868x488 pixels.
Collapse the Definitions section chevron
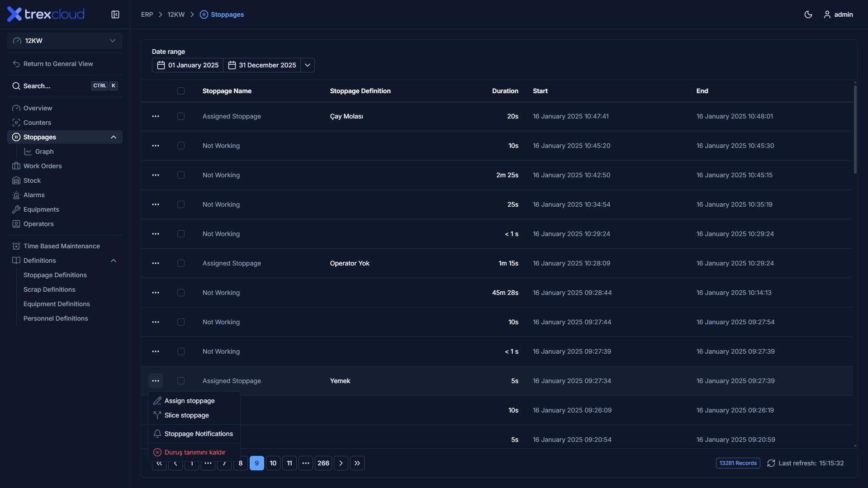(114, 261)
